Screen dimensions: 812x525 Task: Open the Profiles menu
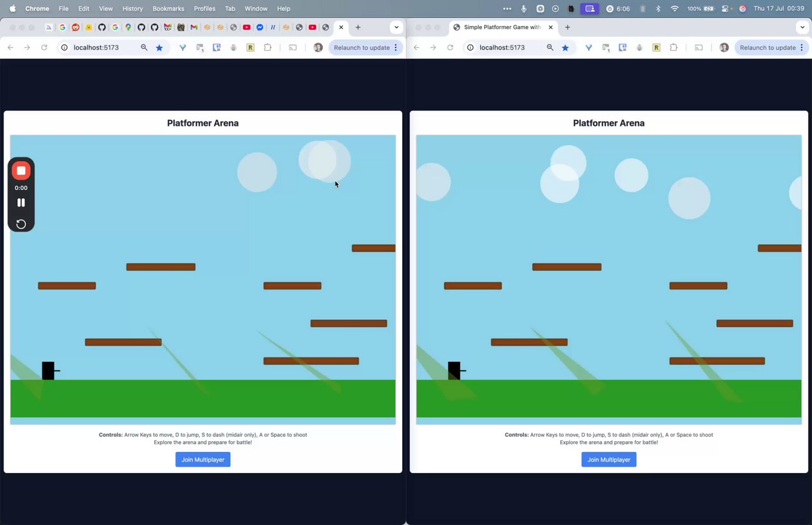205,8
